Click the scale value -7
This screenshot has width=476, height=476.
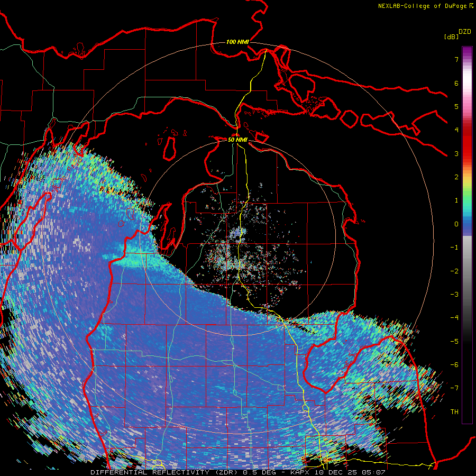pyautogui.click(x=454, y=388)
